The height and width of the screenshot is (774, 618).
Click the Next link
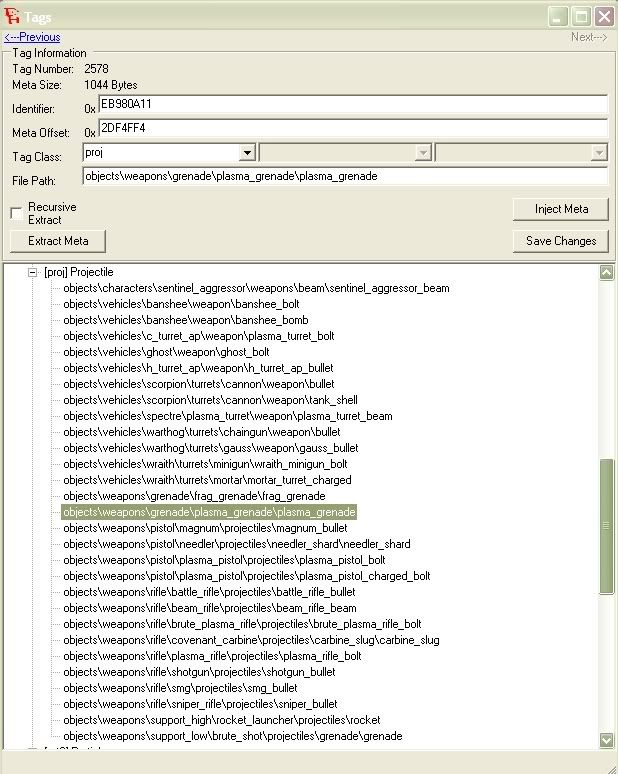588,37
